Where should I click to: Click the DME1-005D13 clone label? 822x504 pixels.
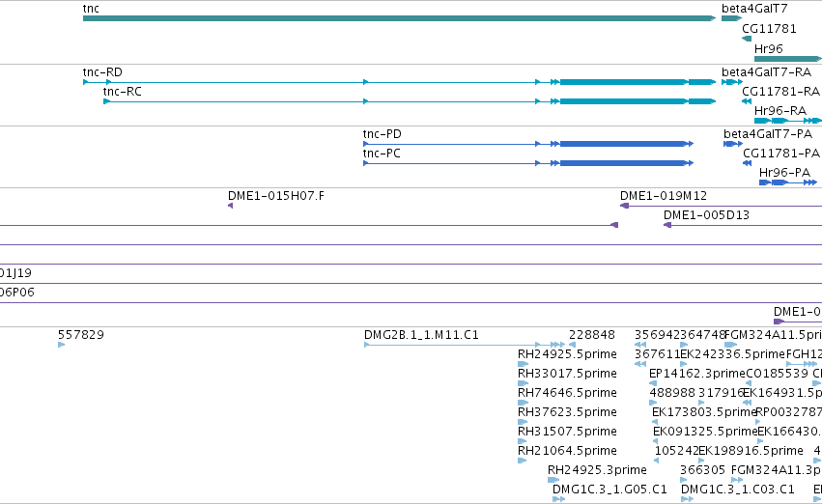pyautogui.click(x=706, y=215)
